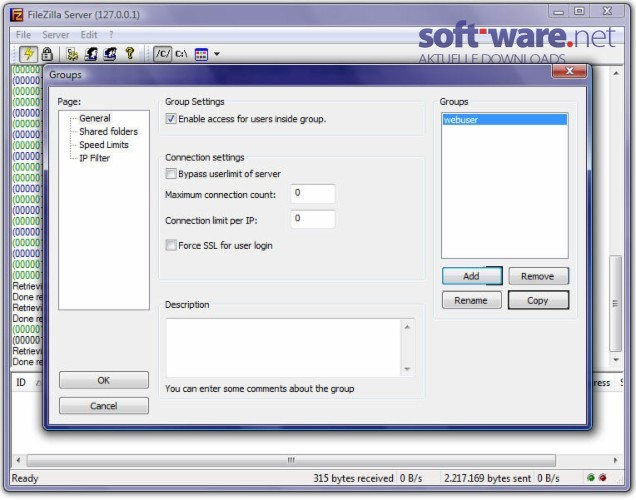Viewport: 636px width, 500px height.
Task: Click the Rename group button
Action: [471, 300]
